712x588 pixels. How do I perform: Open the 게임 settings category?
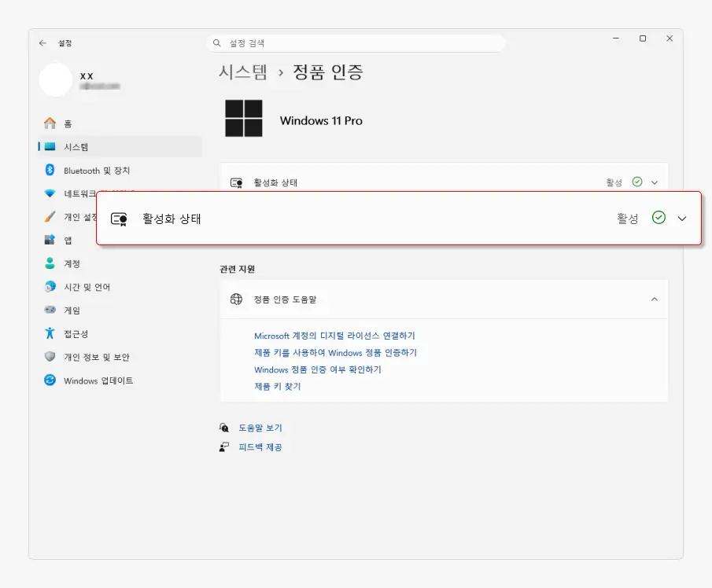tap(120, 311)
